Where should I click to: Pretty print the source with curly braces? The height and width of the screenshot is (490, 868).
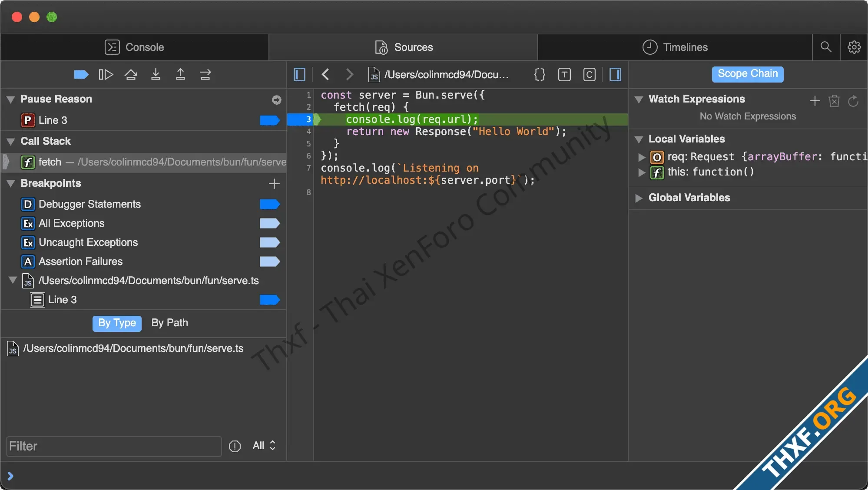[x=540, y=75]
